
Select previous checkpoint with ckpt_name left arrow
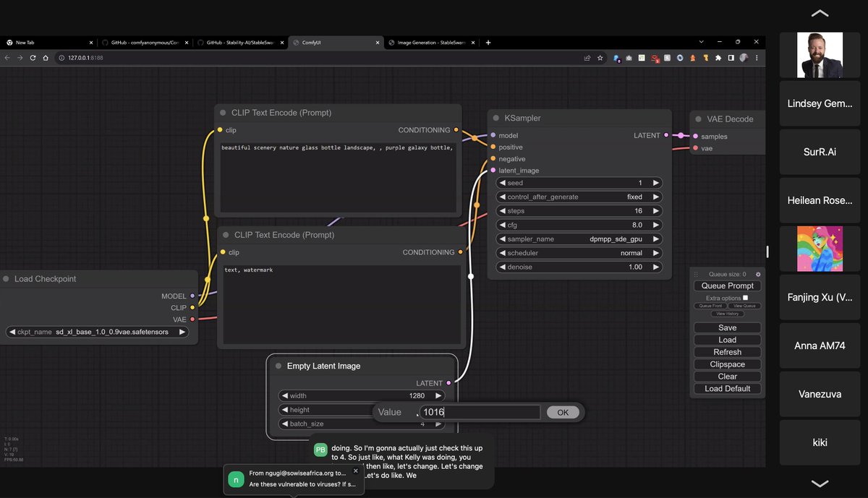12,332
